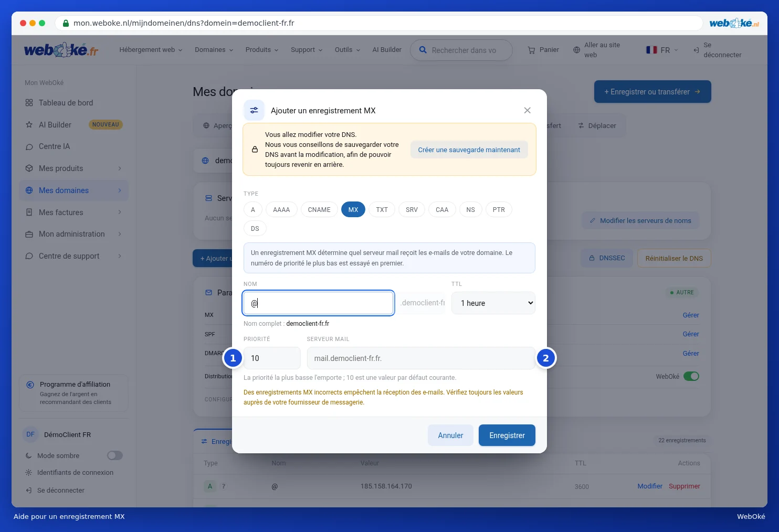Screen dimensions: 779x532
Task: Open the Hébergement web menu
Action: tap(151, 50)
